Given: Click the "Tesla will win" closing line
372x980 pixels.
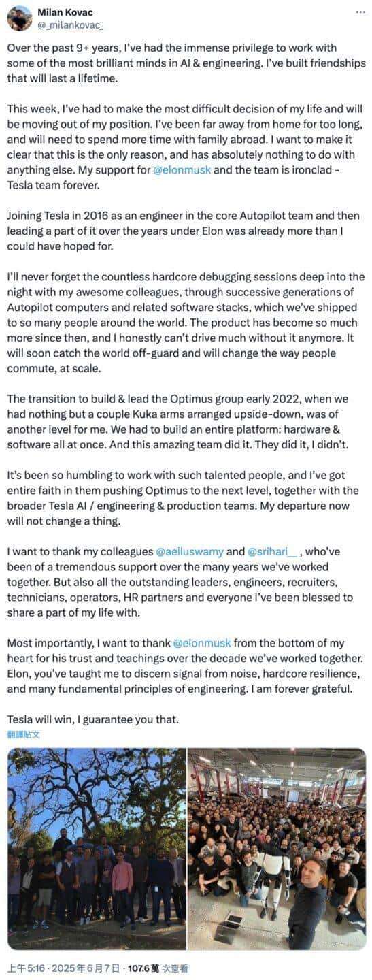Looking at the screenshot, I should tap(93, 719).
